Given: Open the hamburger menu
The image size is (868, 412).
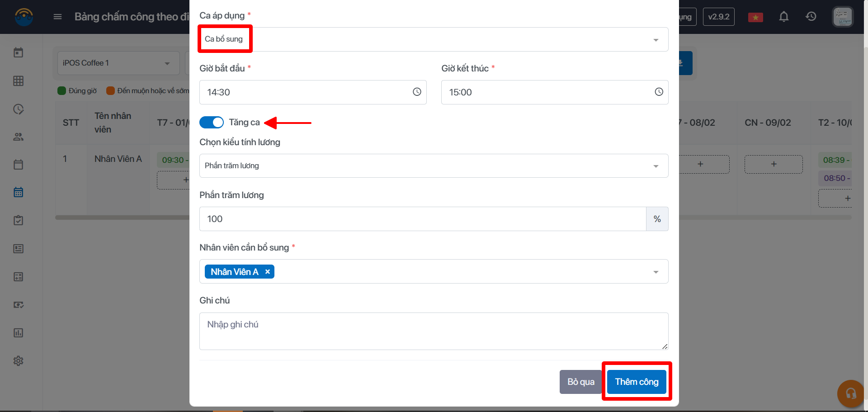Looking at the screenshot, I should click(x=57, y=17).
